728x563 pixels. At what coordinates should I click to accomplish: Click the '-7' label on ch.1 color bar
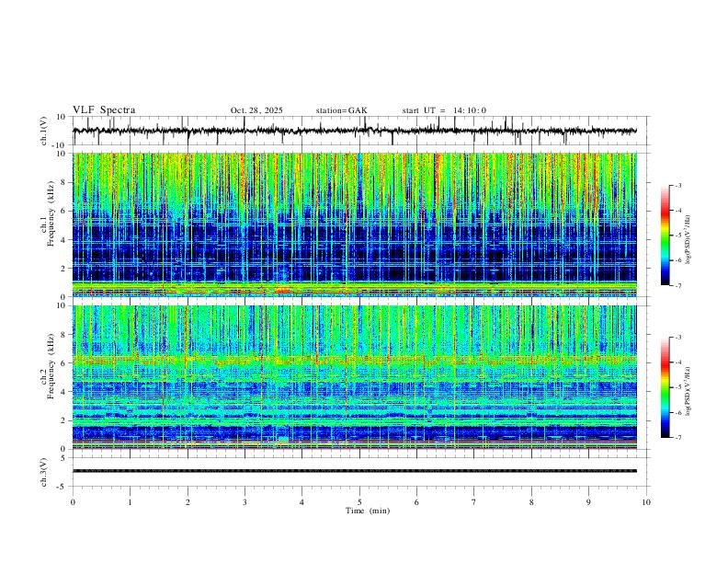[677, 286]
